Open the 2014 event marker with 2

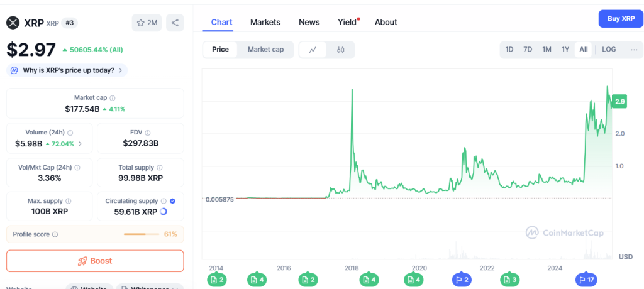point(217,280)
